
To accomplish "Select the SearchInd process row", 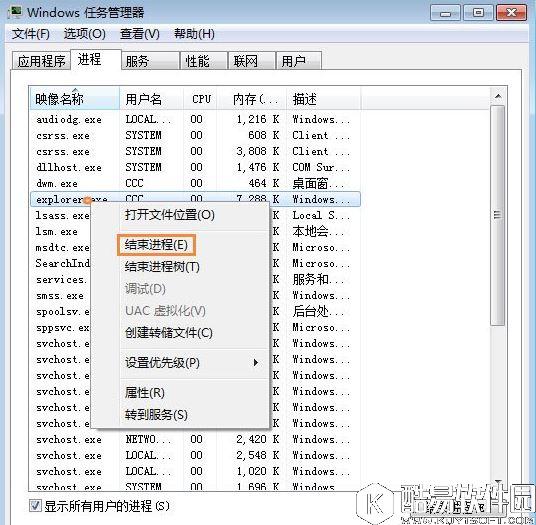I will (x=62, y=263).
